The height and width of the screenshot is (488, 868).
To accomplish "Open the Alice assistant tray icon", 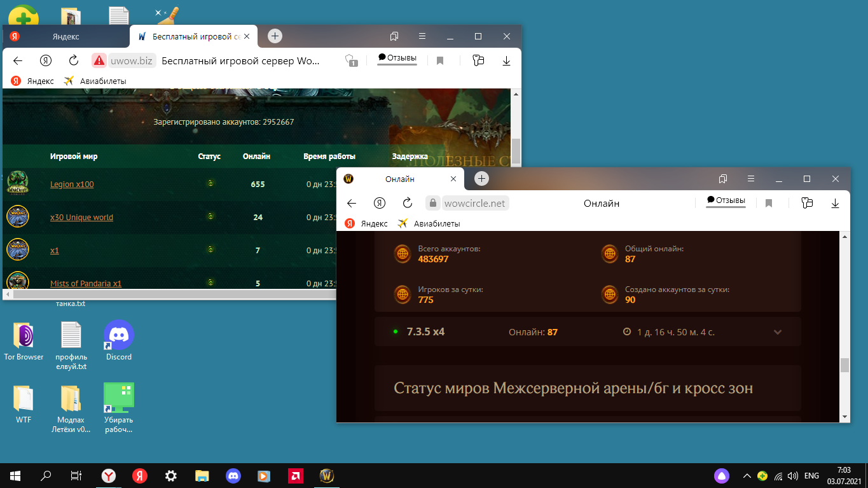I will 721,475.
